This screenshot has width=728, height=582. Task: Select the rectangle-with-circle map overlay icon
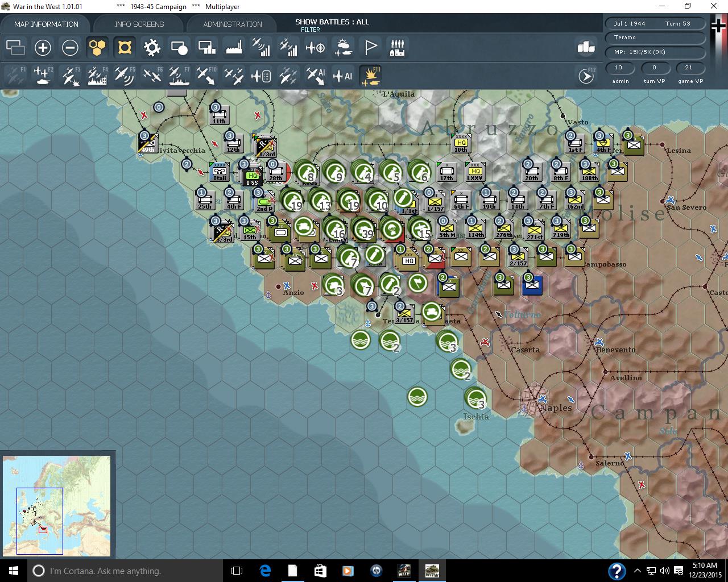(x=179, y=48)
